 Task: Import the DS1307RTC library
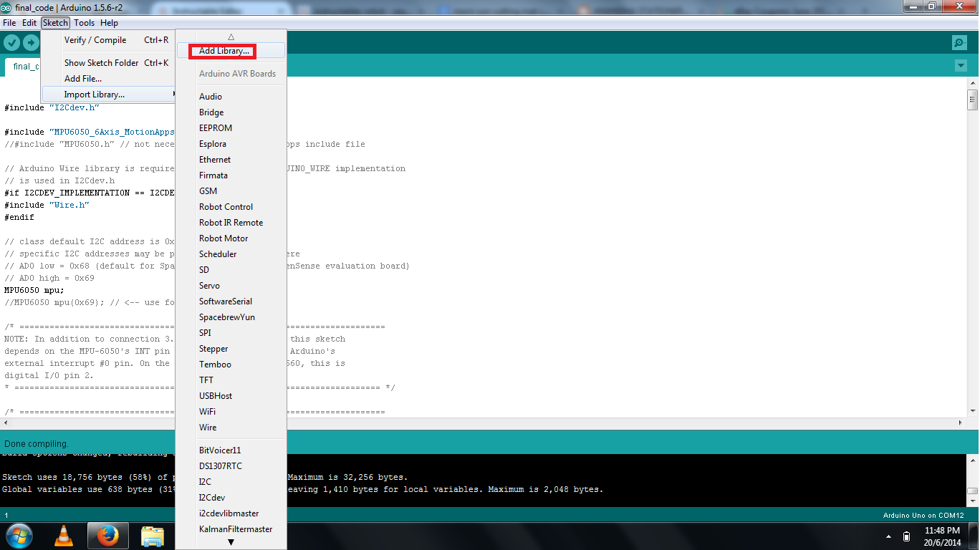[x=231, y=466]
